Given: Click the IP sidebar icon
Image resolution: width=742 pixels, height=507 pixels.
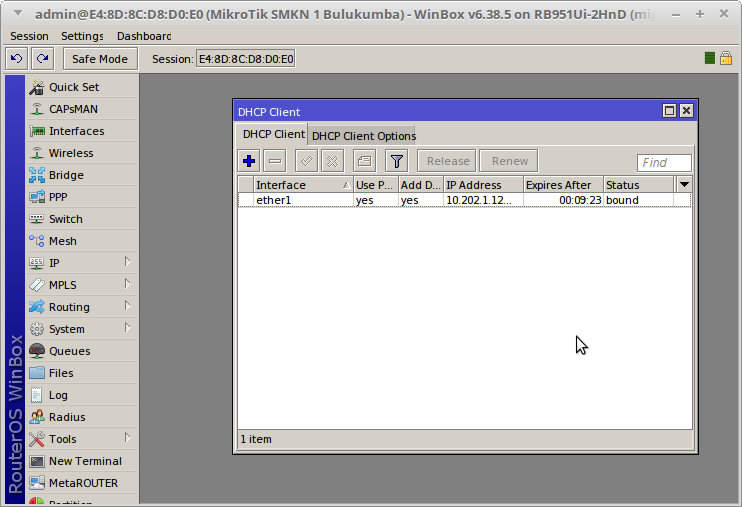Looking at the screenshot, I should 36,263.
